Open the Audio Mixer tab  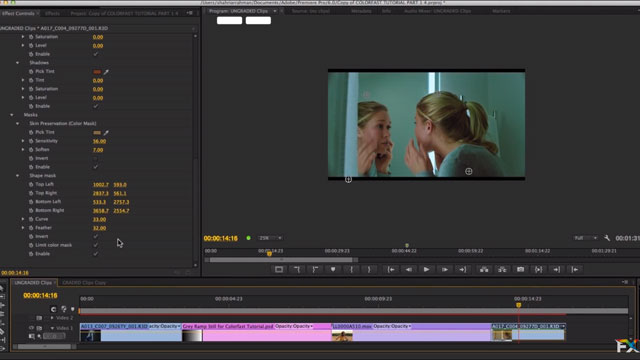(x=437, y=11)
